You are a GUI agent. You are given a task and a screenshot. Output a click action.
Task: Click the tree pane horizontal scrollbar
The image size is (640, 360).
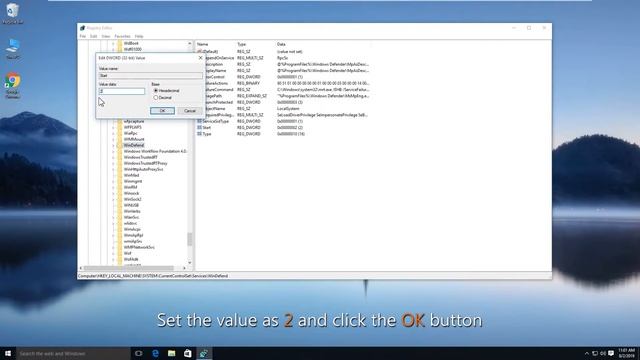(x=129, y=268)
